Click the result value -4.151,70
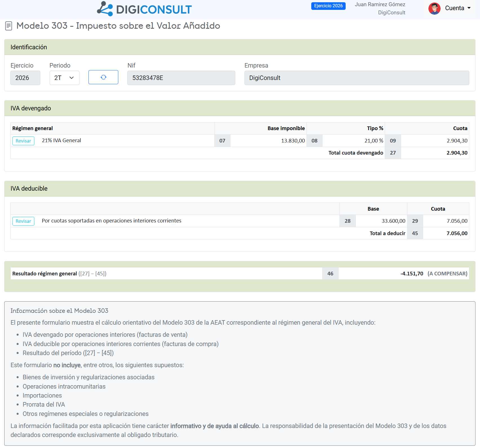The height and width of the screenshot is (448, 480). tap(412, 274)
